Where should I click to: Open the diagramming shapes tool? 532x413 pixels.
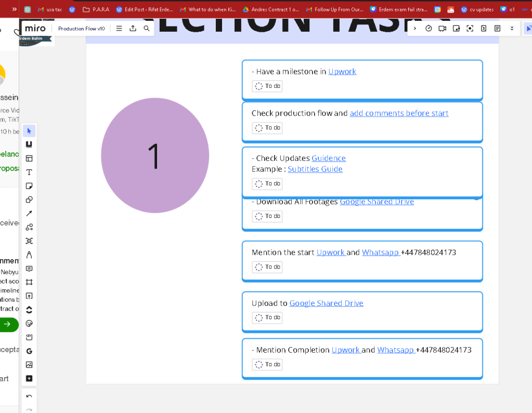(x=29, y=227)
